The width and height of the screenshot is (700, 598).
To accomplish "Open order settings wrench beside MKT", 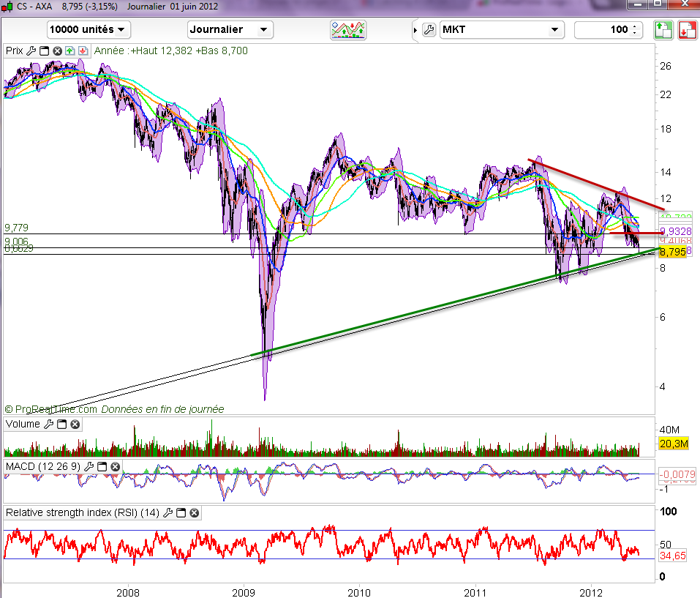I will [x=429, y=30].
